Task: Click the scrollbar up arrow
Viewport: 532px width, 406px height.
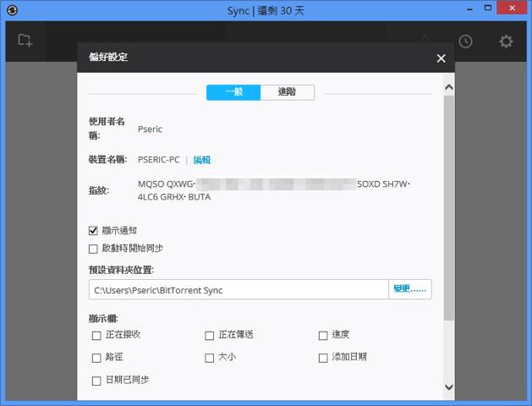Action: pos(449,87)
